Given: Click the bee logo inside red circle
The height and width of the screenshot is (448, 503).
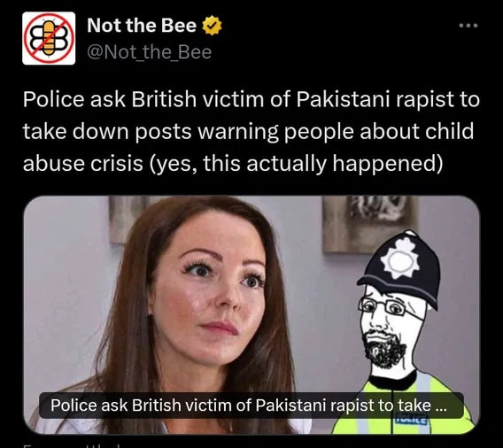Looking at the screenshot, I should click(49, 38).
